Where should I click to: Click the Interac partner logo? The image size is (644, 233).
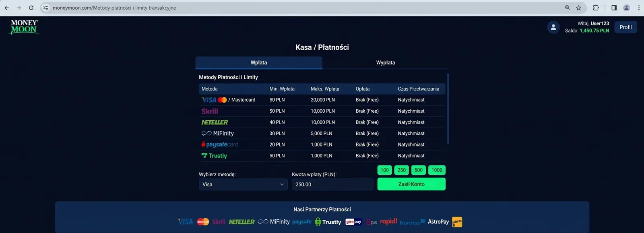[457, 222]
